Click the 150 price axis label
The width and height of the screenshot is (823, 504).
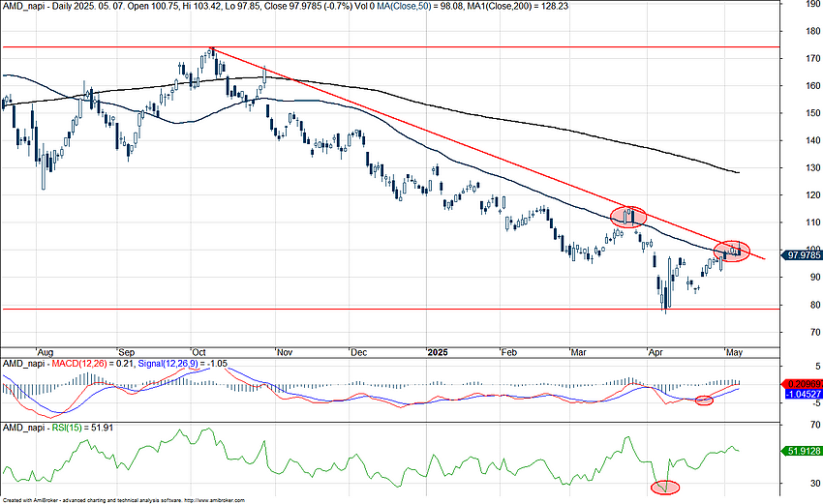813,113
